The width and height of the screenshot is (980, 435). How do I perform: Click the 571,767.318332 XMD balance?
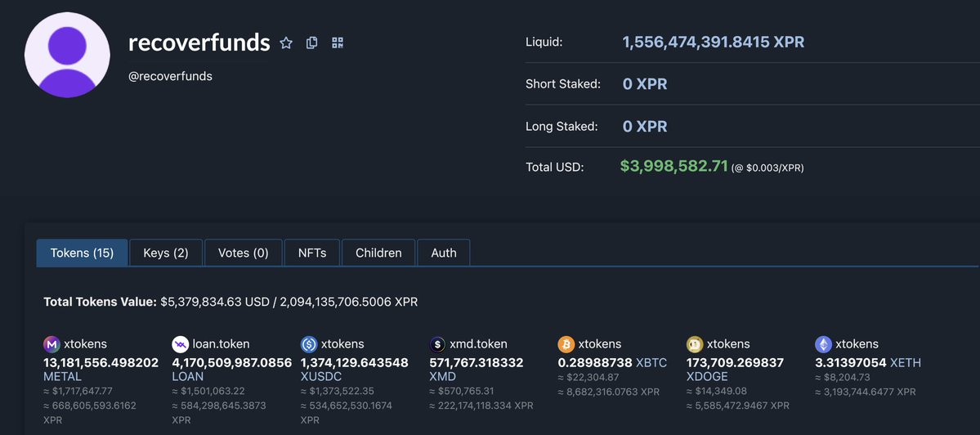(477, 362)
